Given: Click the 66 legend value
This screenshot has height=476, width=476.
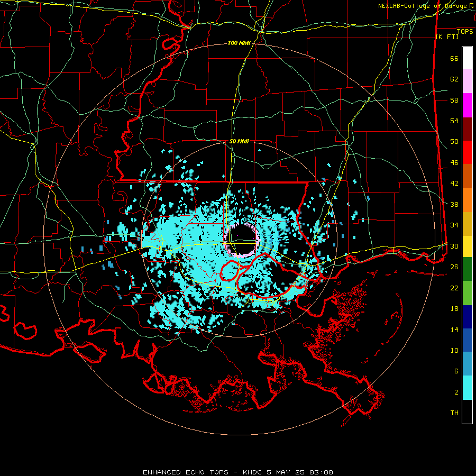Looking at the screenshot, I should click(x=454, y=58).
